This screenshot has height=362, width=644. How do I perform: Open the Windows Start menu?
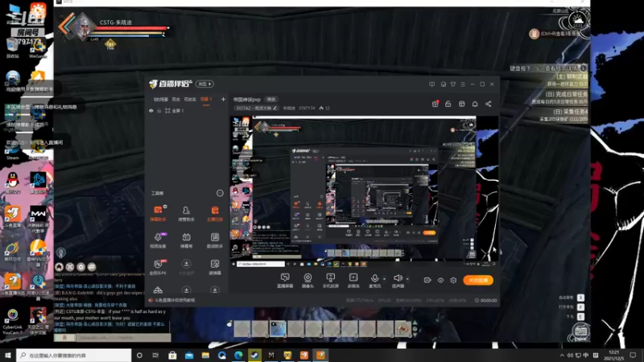point(8,355)
